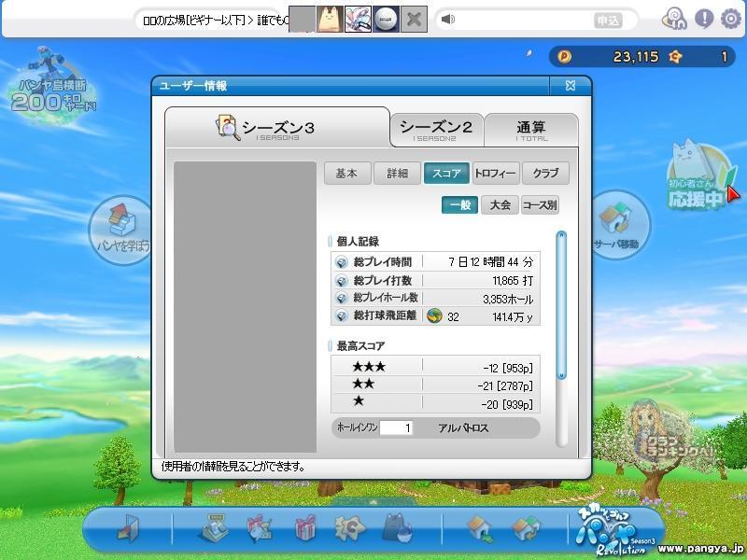The width and height of the screenshot is (747, 560).
Task: Click the scrollbar up arrow in score list
Action: tap(562, 235)
